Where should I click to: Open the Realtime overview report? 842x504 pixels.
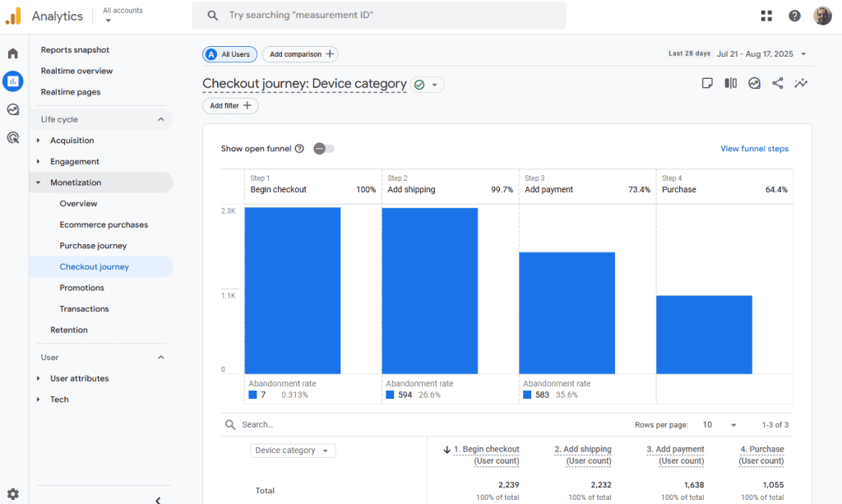point(76,71)
